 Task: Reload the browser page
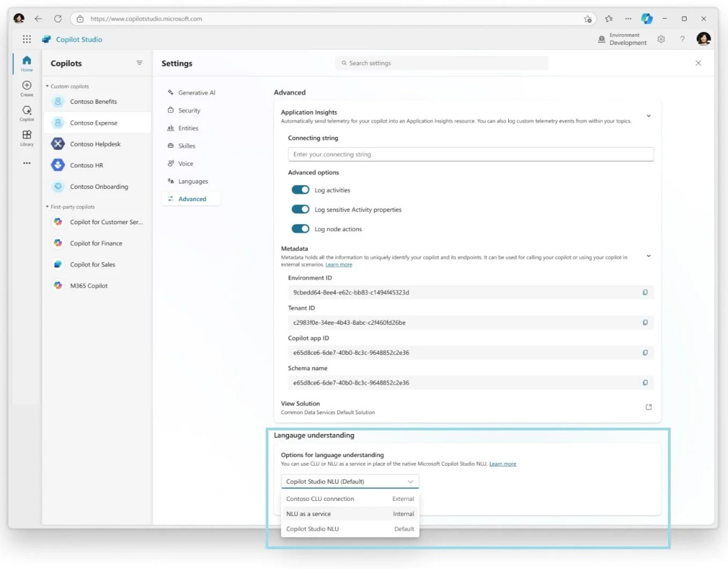coord(58,19)
